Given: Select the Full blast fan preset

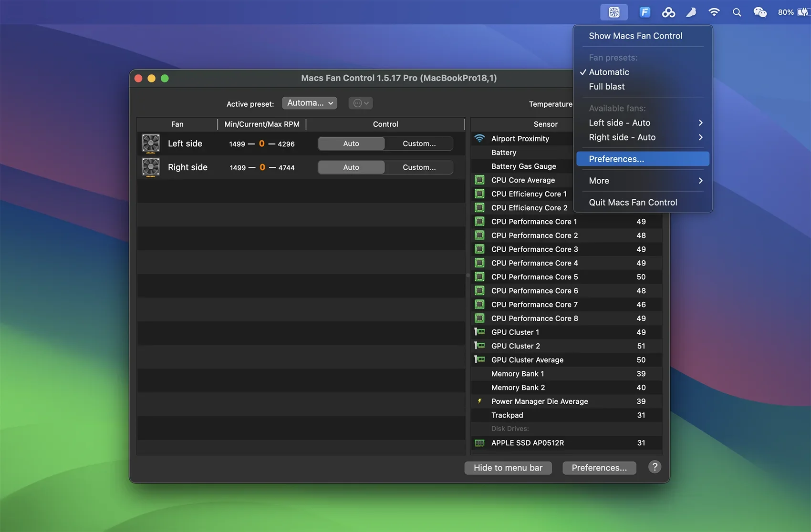Looking at the screenshot, I should tap(642, 86).
